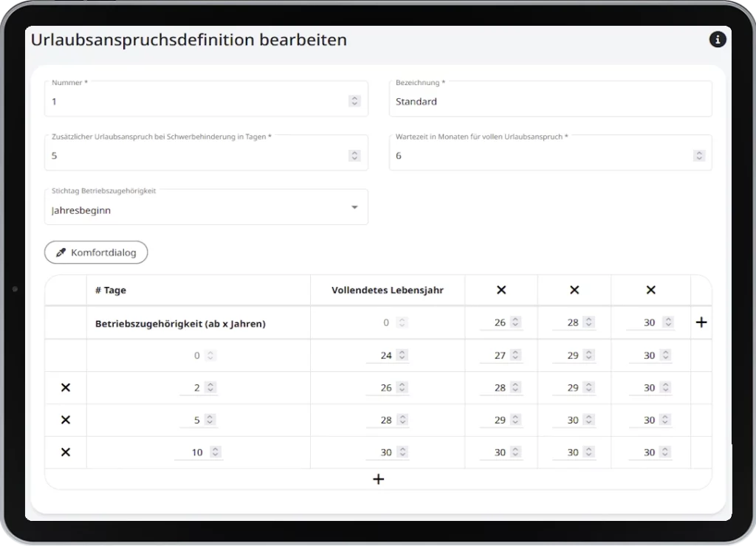Click the info icon in the header
The image size is (756, 546).
717,40
